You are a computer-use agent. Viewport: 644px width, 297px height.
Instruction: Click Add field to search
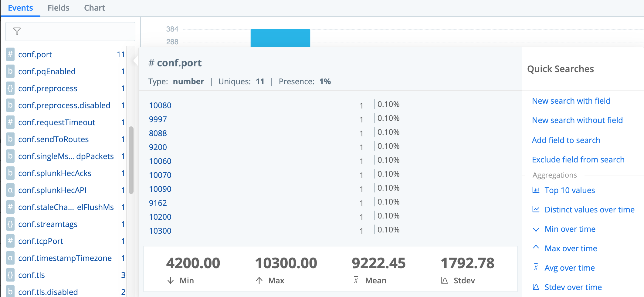coord(566,140)
